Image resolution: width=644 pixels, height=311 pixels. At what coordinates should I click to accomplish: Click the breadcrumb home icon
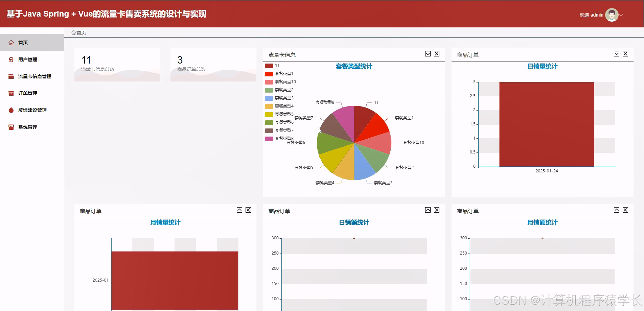[x=73, y=32]
